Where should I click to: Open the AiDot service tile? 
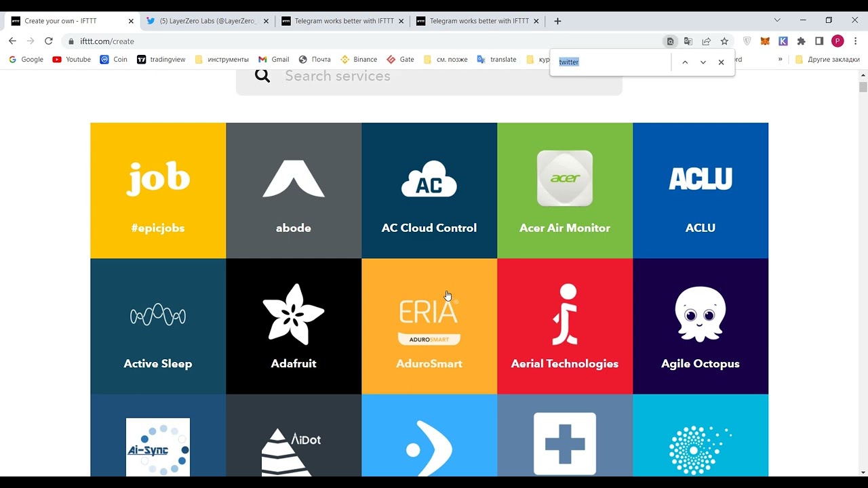pyautogui.click(x=294, y=435)
